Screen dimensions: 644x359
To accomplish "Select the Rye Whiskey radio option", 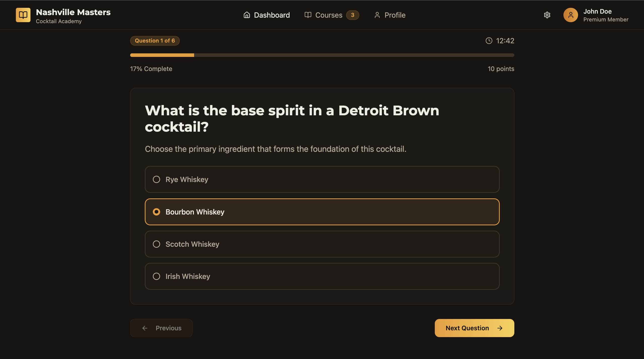I will pyautogui.click(x=322, y=179).
